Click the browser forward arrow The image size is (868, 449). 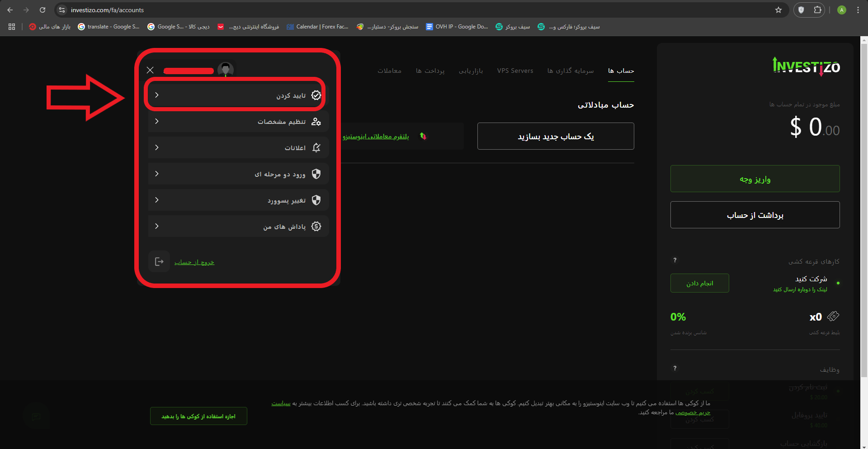tap(26, 10)
